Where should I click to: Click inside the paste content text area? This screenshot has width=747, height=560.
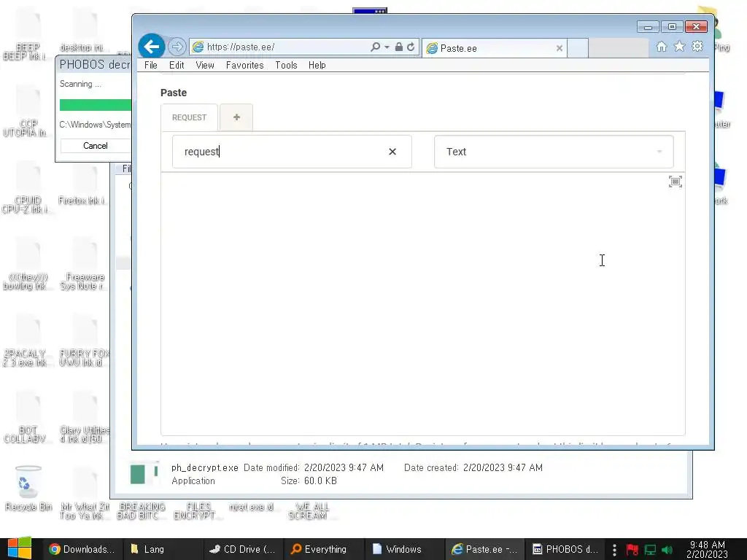422,305
